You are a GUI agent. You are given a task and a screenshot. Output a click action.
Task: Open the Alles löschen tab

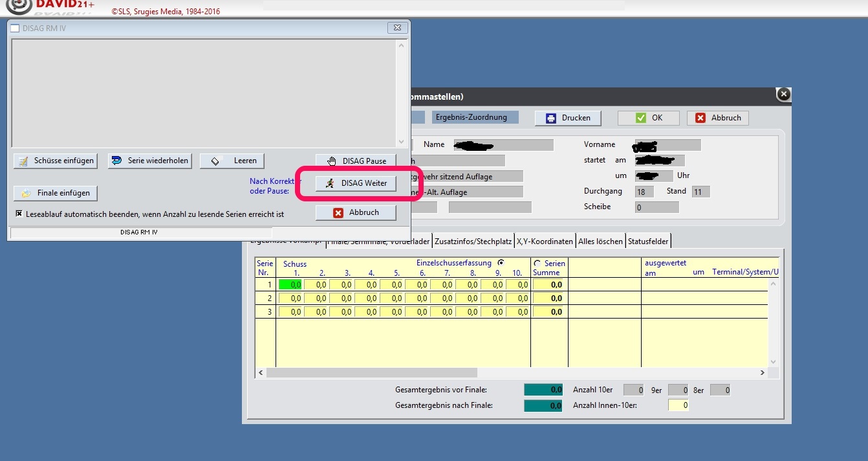tap(601, 242)
